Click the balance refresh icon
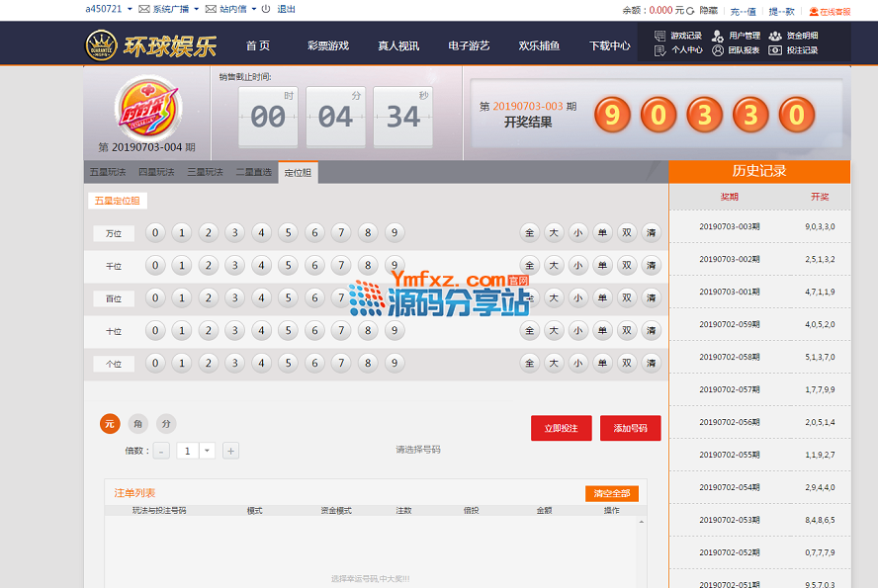The height and width of the screenshot is (588, 878). point(689,10)
